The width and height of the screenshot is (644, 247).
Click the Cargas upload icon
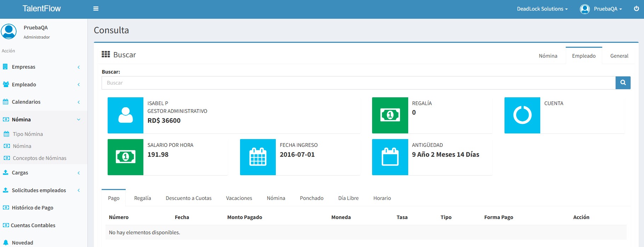pyautogui.click(x=6, y=172)
